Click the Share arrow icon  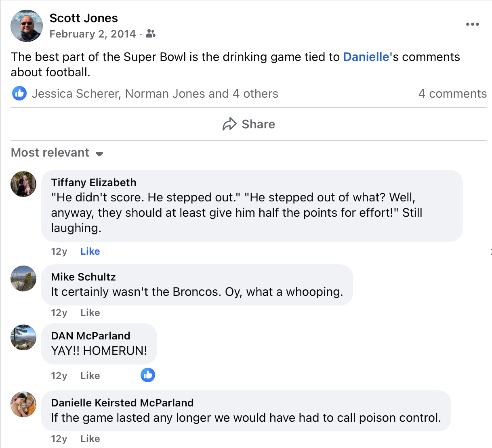click(229, 124)
